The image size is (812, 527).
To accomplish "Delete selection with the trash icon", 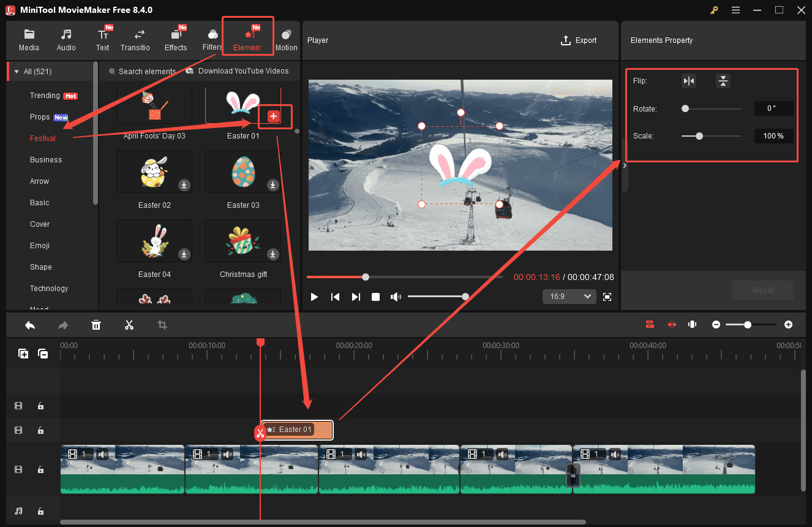I will click(96, 324).
